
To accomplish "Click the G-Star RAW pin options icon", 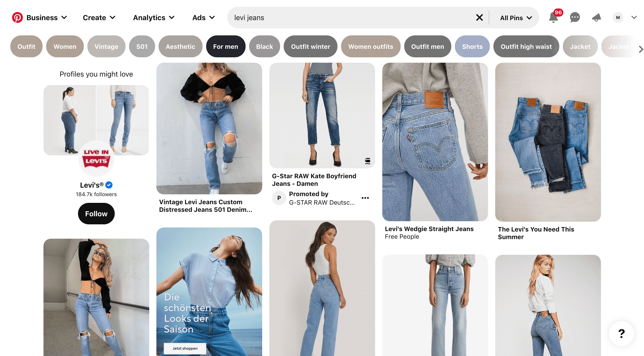I will tap(365, 198).
